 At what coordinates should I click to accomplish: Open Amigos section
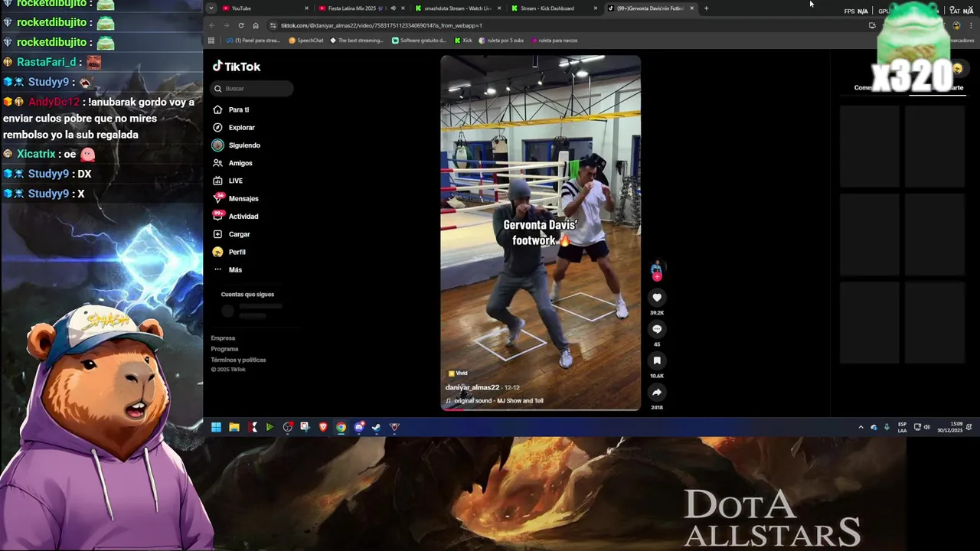pos(233,163)
